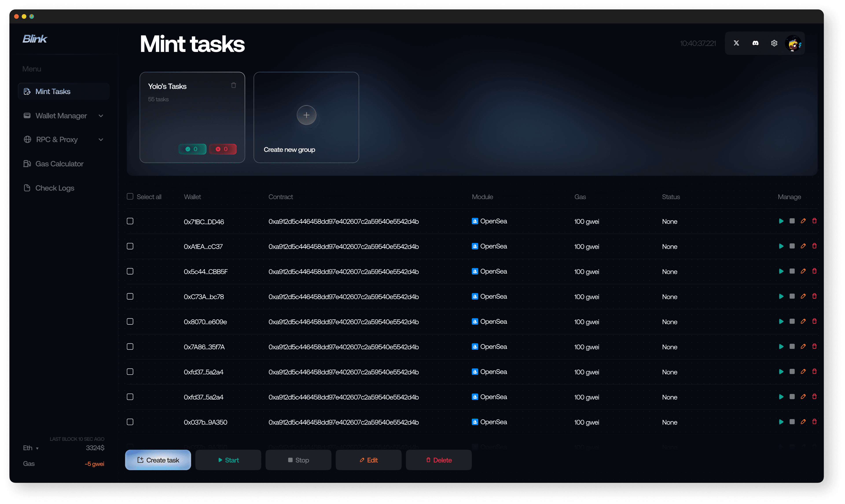Check the 0xC73A..bc78 row checkbox
845x504 pixels.
coord(130,296)
